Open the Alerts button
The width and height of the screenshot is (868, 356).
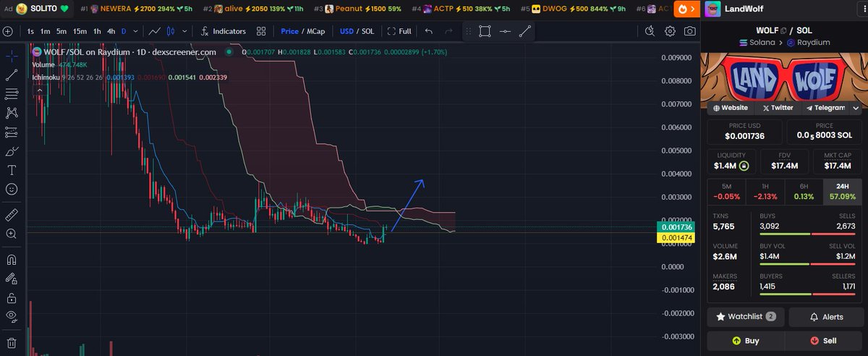click(x=825, y=317)
